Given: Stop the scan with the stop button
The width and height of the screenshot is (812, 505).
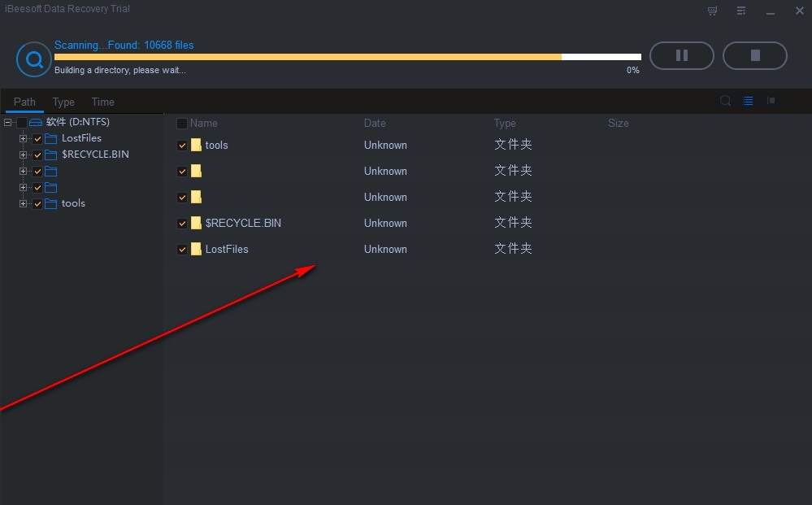Looking at the screenshot, I should (755, 55).
